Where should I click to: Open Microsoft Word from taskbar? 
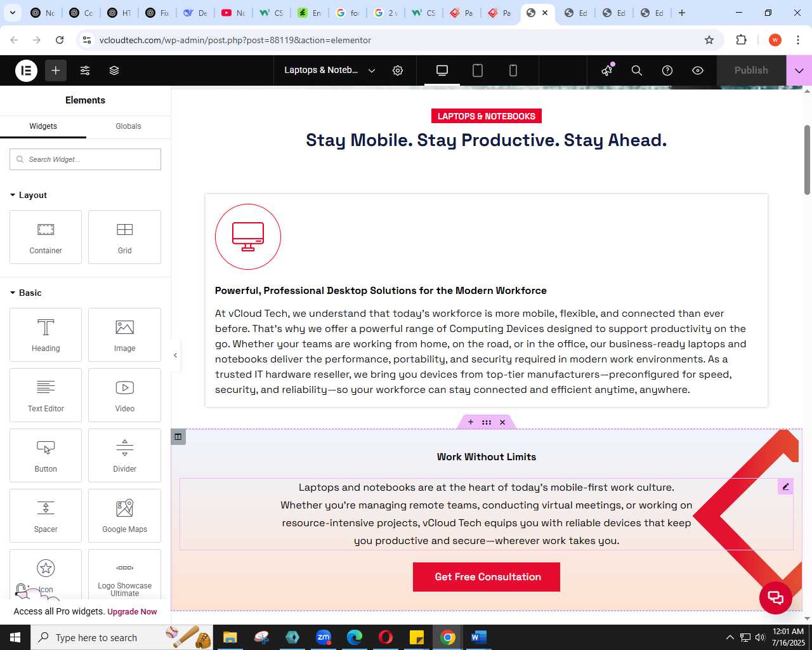coord(479,637)
